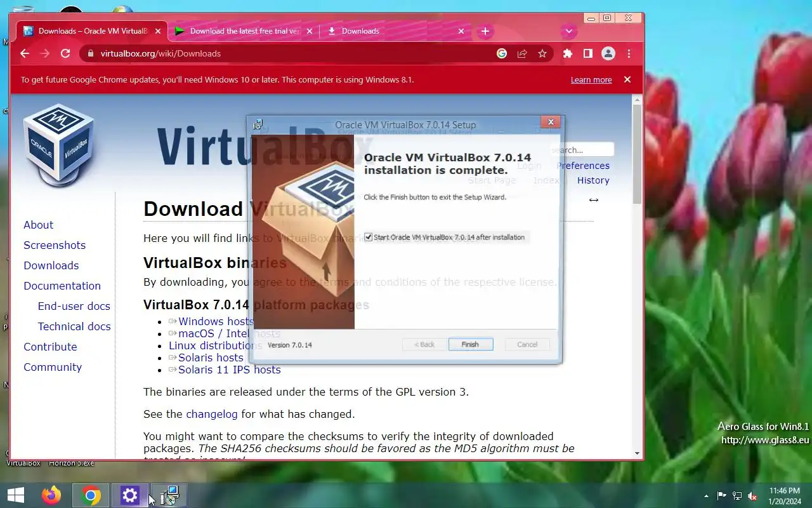Switch to the Chrome Downloads tab

[x=397, y=31]
